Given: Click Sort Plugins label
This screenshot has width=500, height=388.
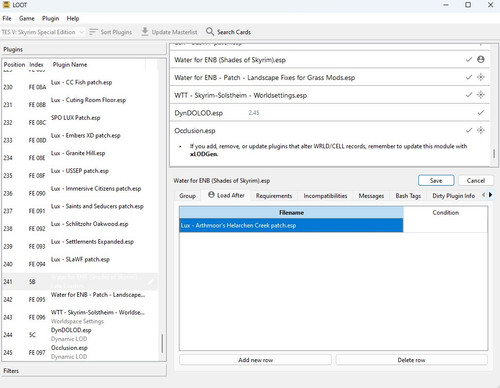Looking at the screenshot, I should coord(116,32).
